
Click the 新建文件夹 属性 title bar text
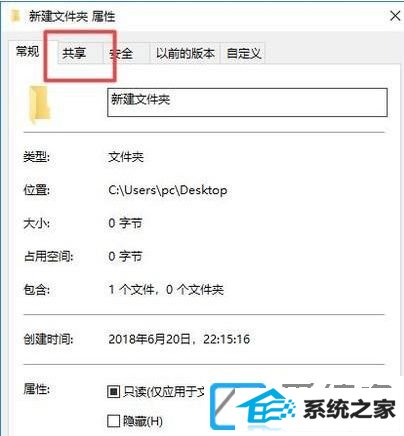point(72,16)
